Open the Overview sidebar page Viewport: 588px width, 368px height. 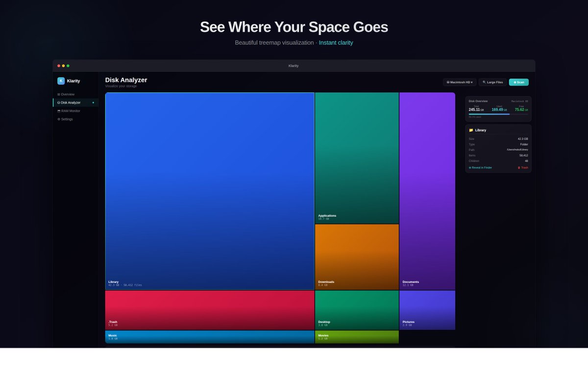click(x=76, y=94)
